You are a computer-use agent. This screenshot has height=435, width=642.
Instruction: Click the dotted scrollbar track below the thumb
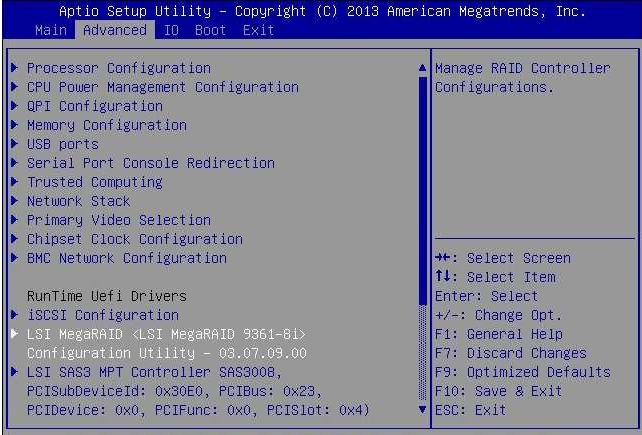coord(423,353)
